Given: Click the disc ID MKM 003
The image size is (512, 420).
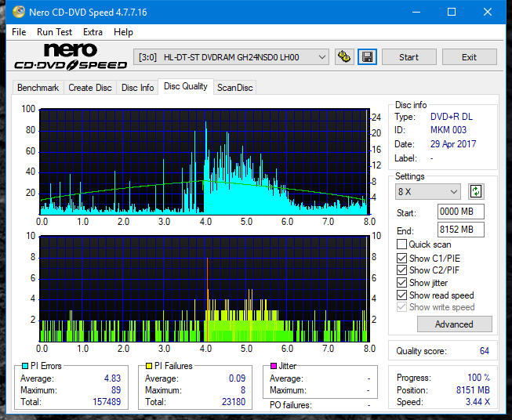Looking at the screenshot, I should pos(448,130).
